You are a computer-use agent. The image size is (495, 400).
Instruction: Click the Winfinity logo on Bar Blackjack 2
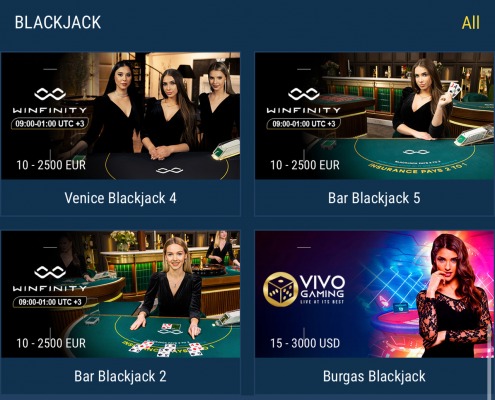pyautogui.click(x=50, y=279)
